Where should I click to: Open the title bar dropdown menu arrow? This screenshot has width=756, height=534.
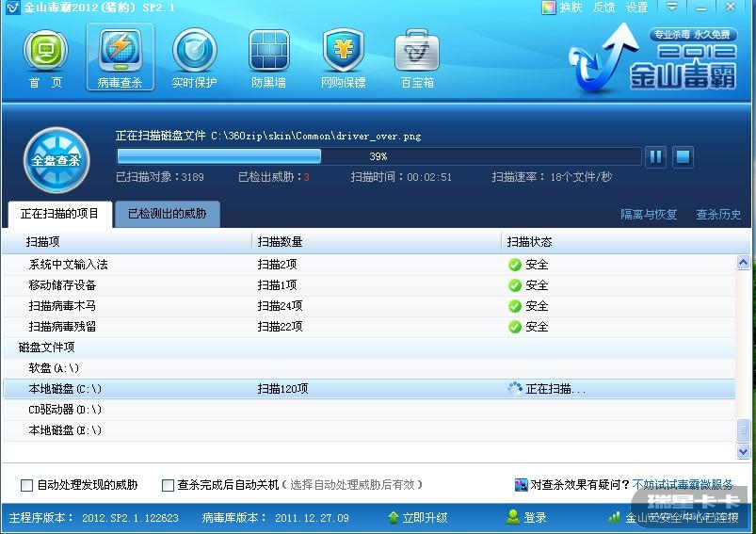pyautogui.click(x=671, y=7)
